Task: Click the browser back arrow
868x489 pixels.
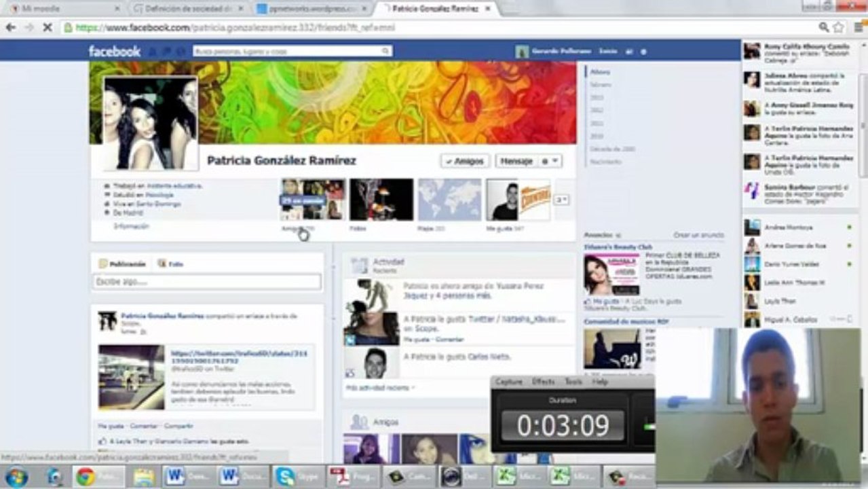Action: 11,28
